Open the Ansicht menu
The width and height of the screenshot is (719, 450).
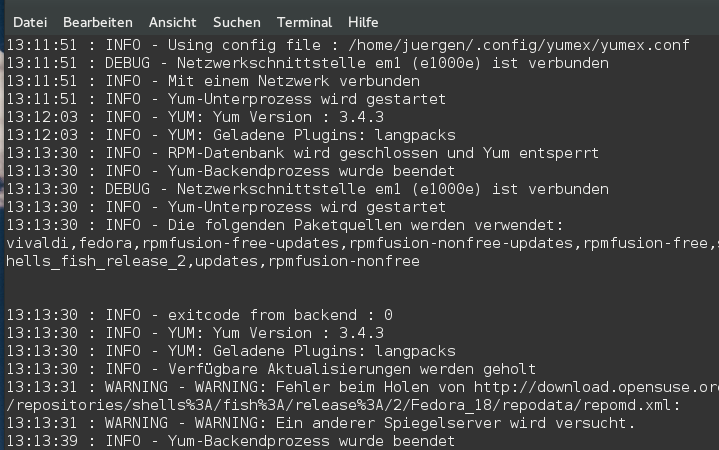tap(172, 22)
